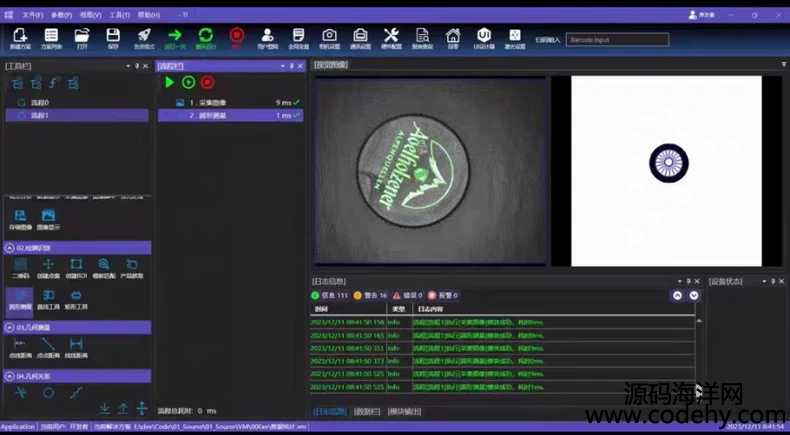Switch to the Module Output (模块输出) tab
This screenshot has height=435, width=790.
point(405,411)
